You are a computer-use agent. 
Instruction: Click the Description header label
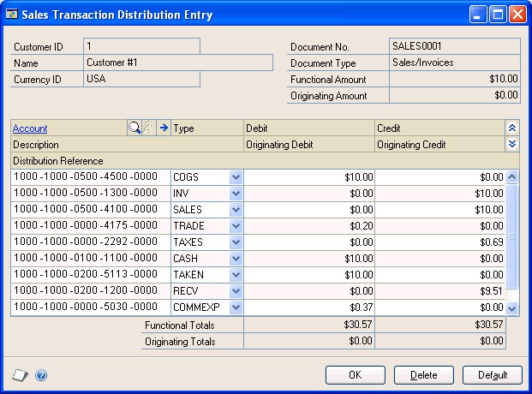36,145
